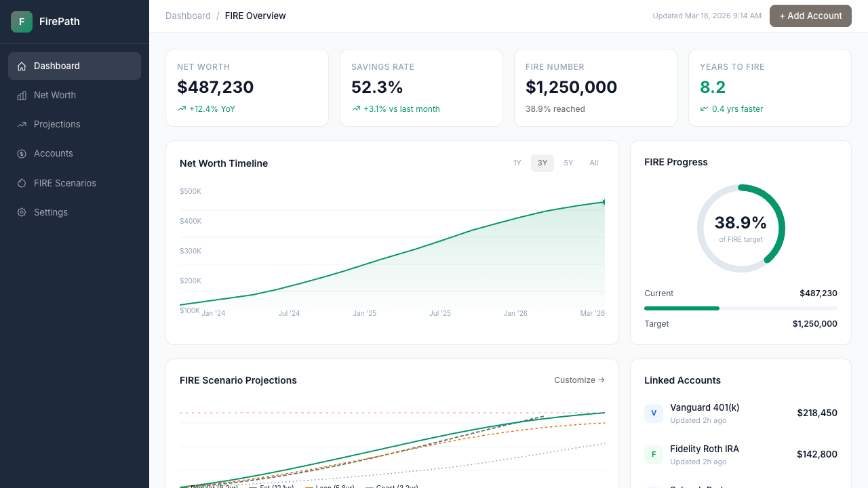This screenshot has height=488, width=868.
Task: Click the 38.9% value inside the donut
Action: [741, 222]
